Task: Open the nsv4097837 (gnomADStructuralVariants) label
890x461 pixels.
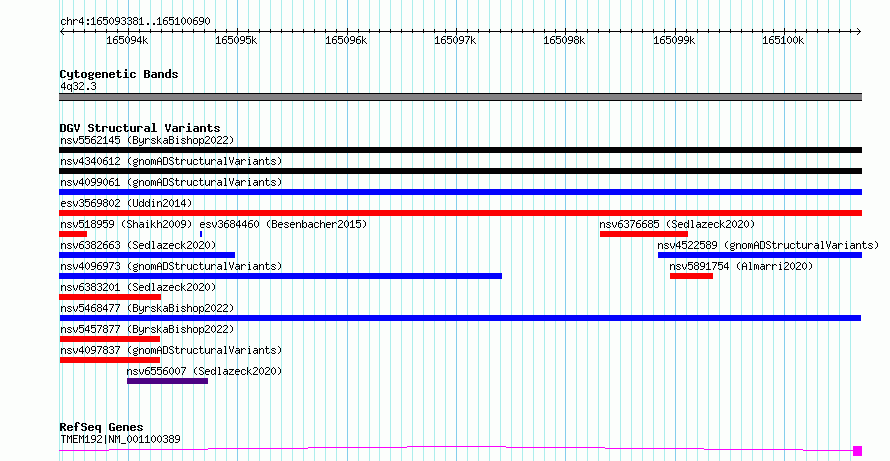Action: point(171,350)
